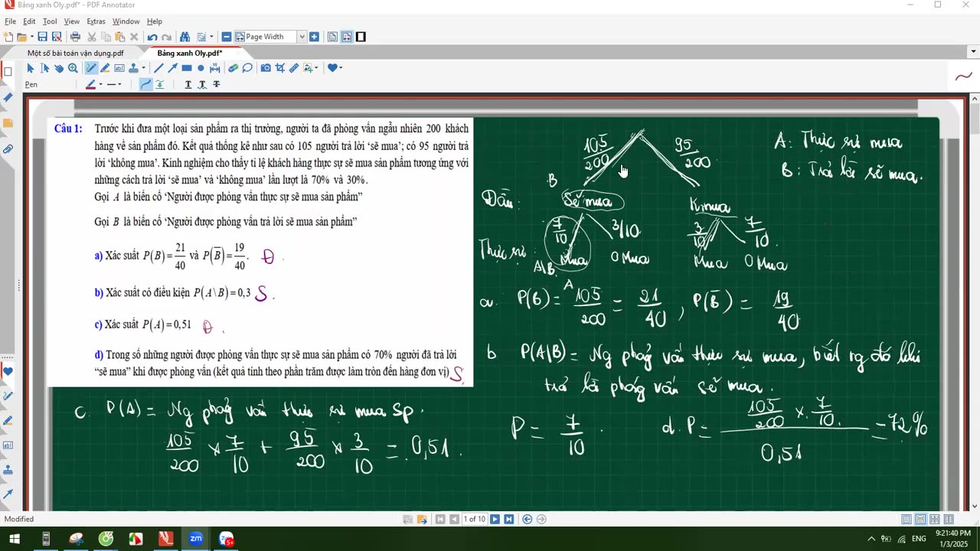The height and width of the screenshot is (551, 980).
Task: Select the filled Rectangle tool
Action: 187,68
